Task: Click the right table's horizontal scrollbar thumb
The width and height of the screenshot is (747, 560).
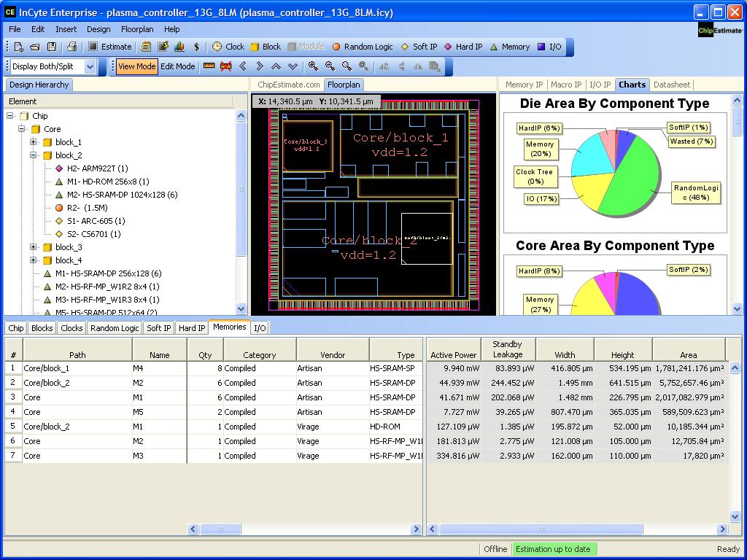Action: pos(541,529)
